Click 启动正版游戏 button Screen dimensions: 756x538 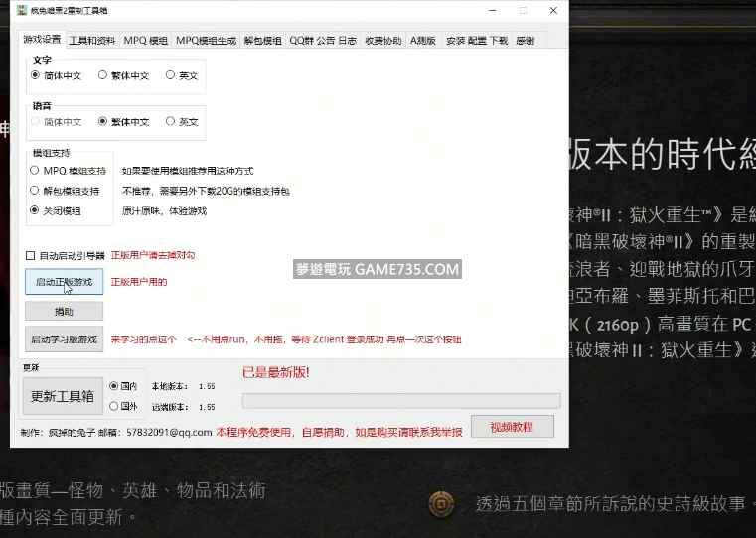click(65, 282)
